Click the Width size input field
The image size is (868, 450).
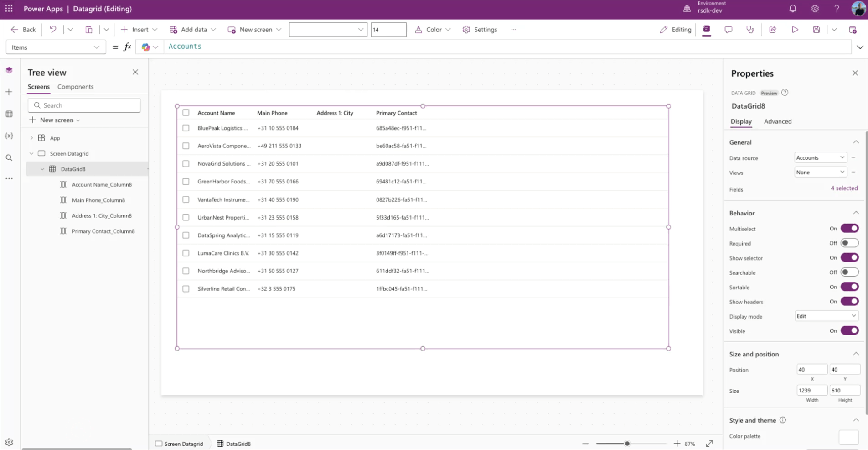[x=812, y=391]
